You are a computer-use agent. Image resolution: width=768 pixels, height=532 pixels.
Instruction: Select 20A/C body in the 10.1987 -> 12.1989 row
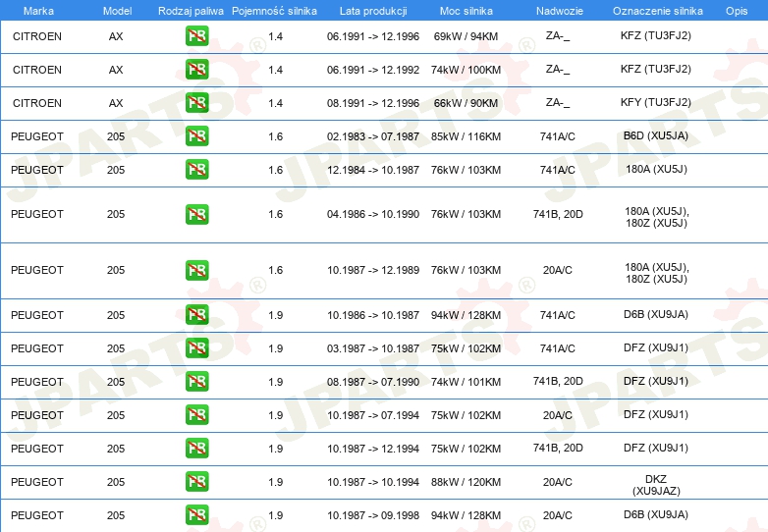click(558, 270)
